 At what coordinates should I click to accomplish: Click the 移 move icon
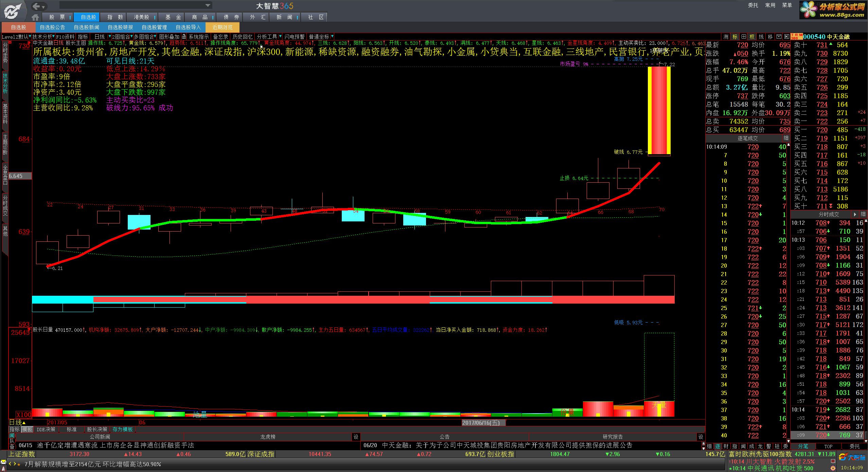pos(770,37)
